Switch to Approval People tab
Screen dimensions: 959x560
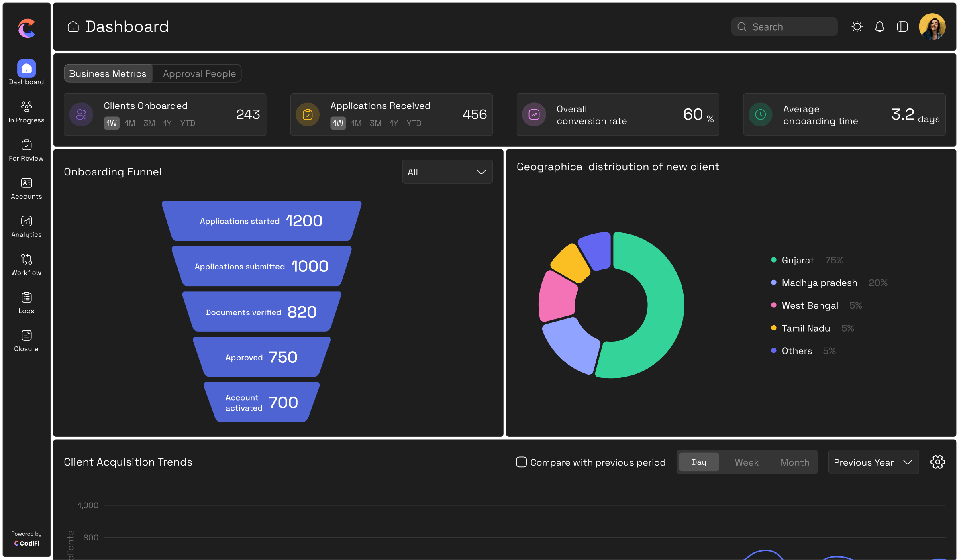click(x=199, y=74)
